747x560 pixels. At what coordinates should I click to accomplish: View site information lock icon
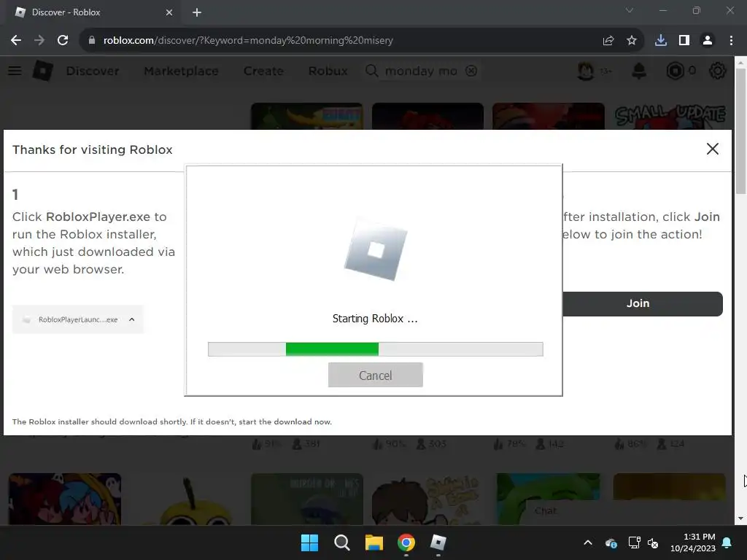point(91,41)
